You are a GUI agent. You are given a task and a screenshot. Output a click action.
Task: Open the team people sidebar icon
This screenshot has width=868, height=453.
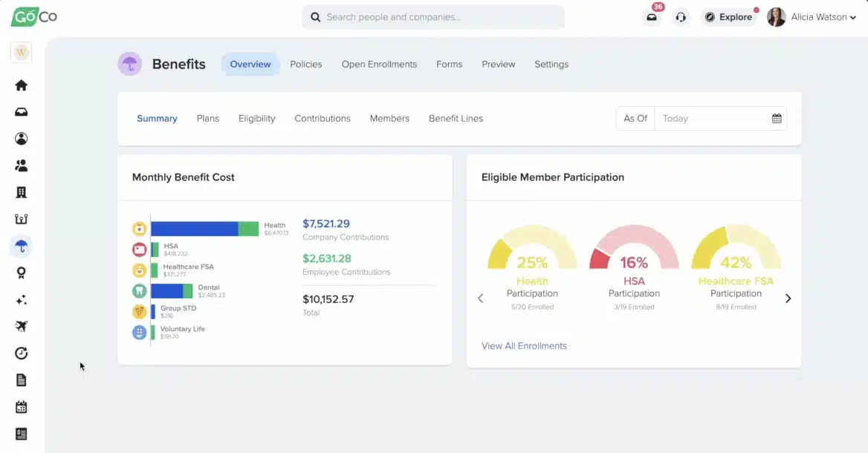pos(21,166)
